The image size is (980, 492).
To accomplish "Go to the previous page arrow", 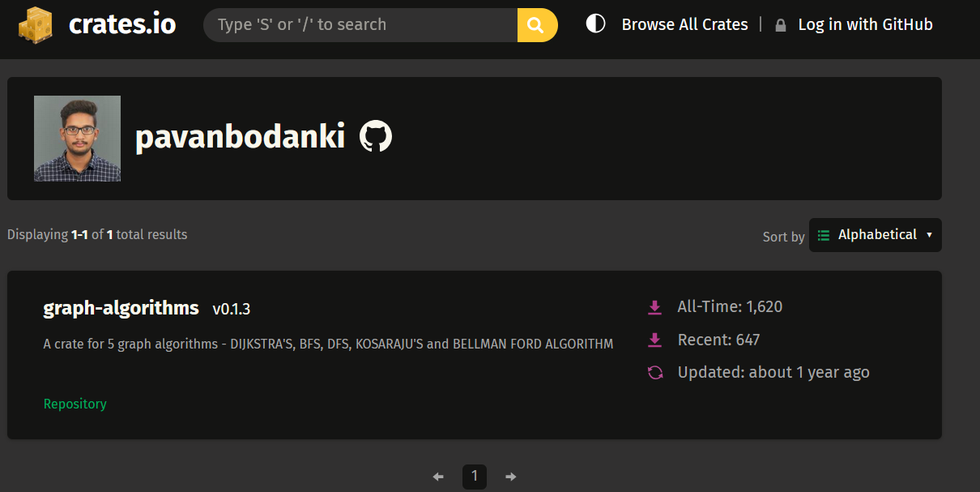I will click(x=438, y=477).
